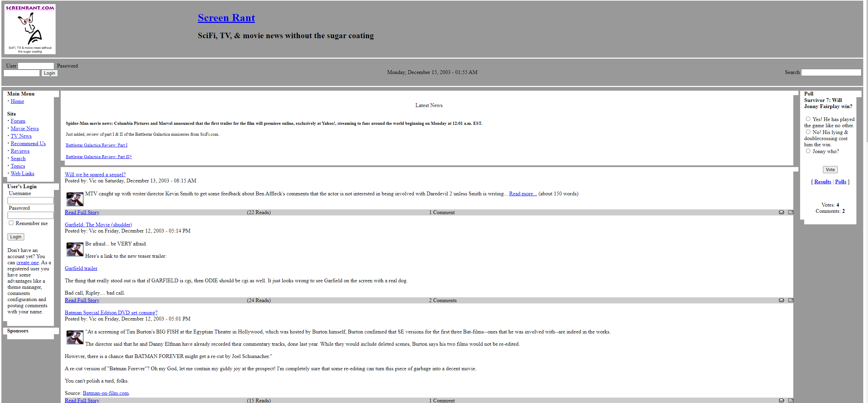Open 'Batman Special Edition DVD set coming?' headline
The height and width of the screenshot is (403, 868).
pos(111,313)
